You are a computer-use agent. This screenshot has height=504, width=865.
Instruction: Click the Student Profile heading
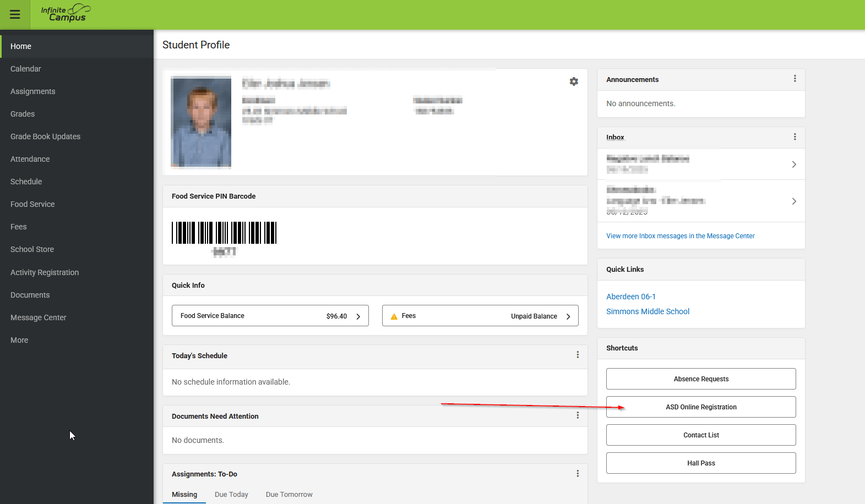coord(196,45)
